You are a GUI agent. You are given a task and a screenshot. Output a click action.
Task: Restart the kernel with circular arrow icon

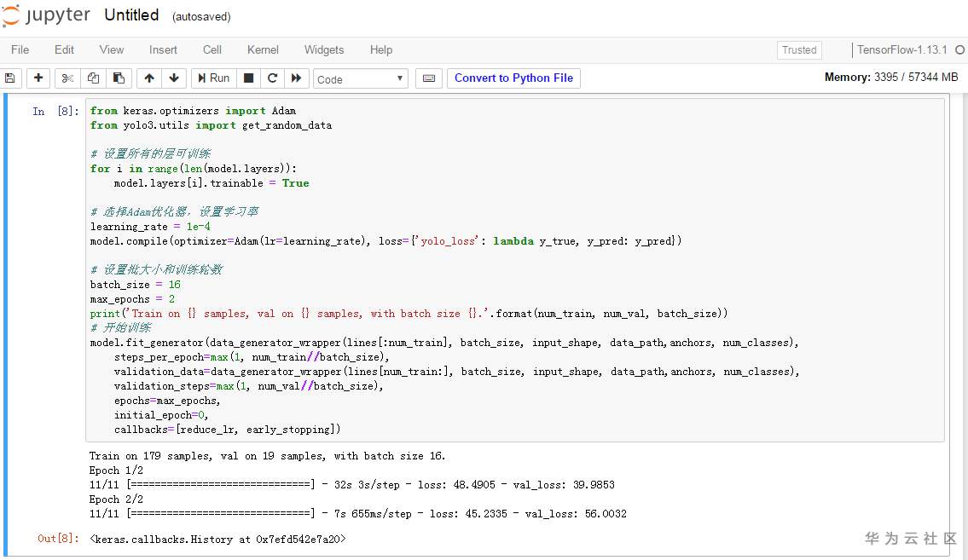pyautogui.click(x=273, y=78)
